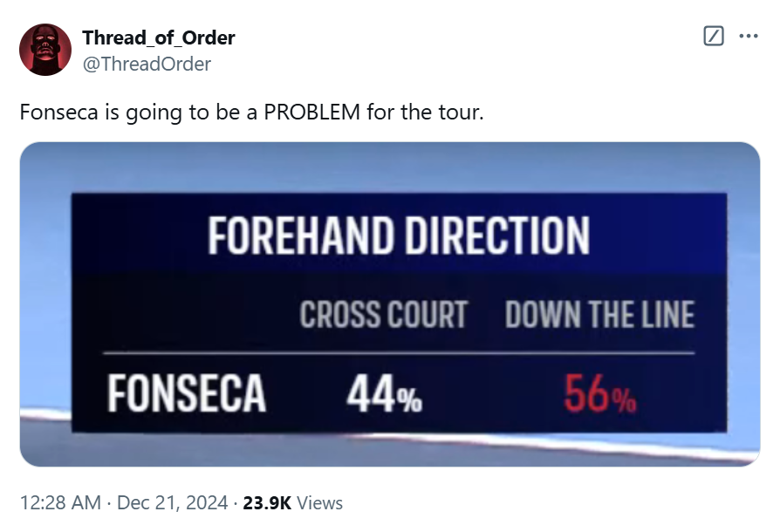Click the Thread_of_Order display name
This screenshot has height=532, width=780.
coord(158,38)
